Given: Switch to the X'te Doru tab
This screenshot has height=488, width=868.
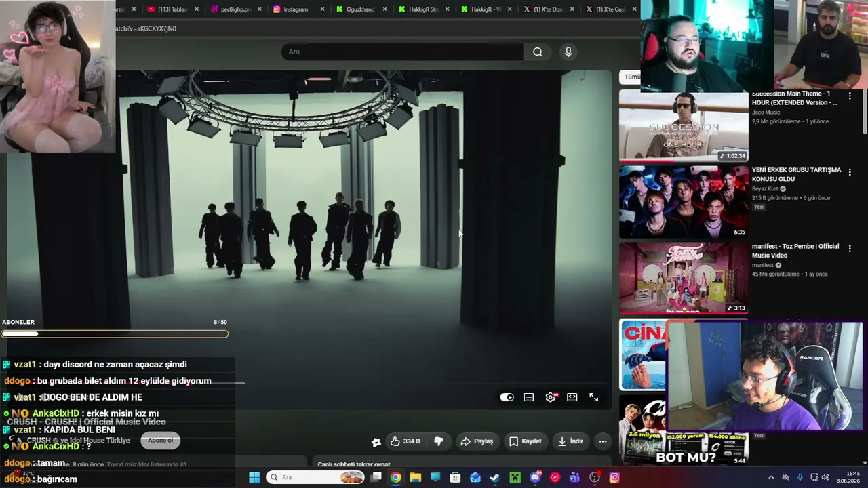Looking at the screenshot, I should [x=548, y=9].
